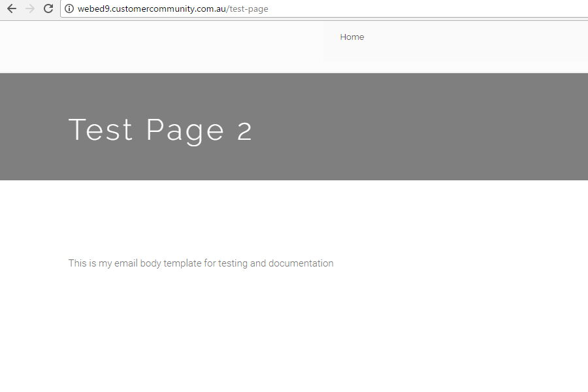This screenshot has width=588, height=392.
Task: Click the word "email" in the body text
Action: (125, 263)
